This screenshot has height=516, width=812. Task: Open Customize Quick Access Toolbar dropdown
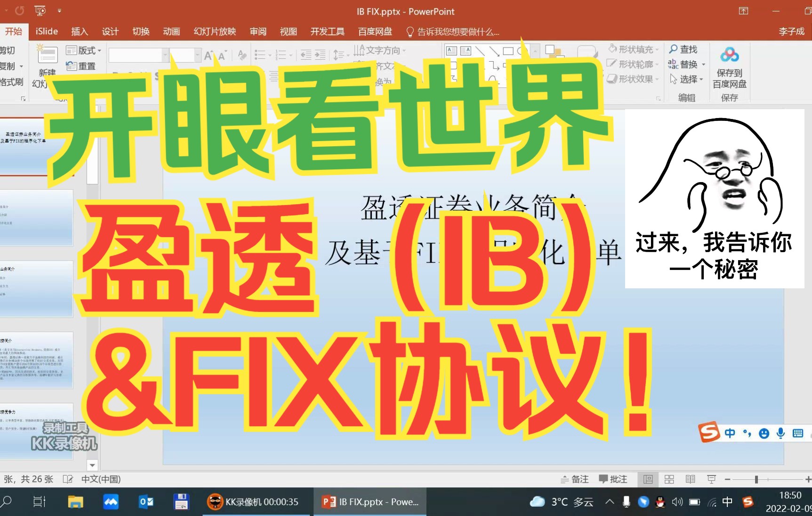pyautogui.click(x=59, y=10)
